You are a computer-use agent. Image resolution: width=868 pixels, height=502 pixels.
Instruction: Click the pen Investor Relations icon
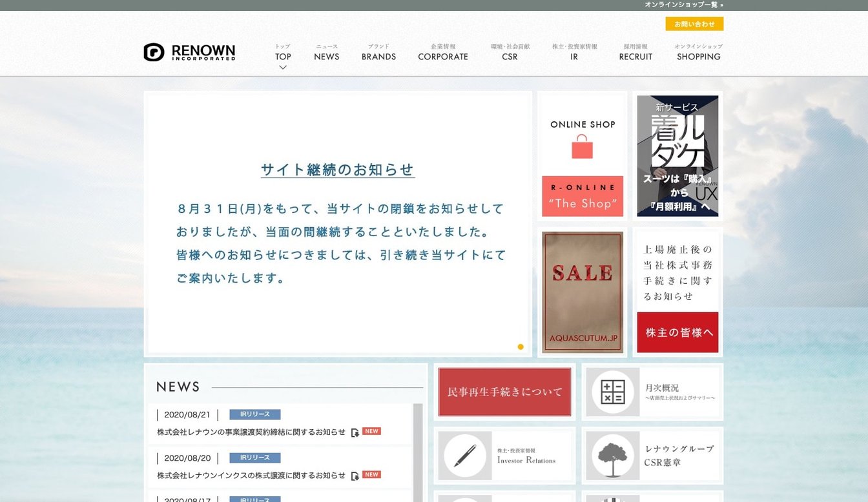[x=465, y=456]
